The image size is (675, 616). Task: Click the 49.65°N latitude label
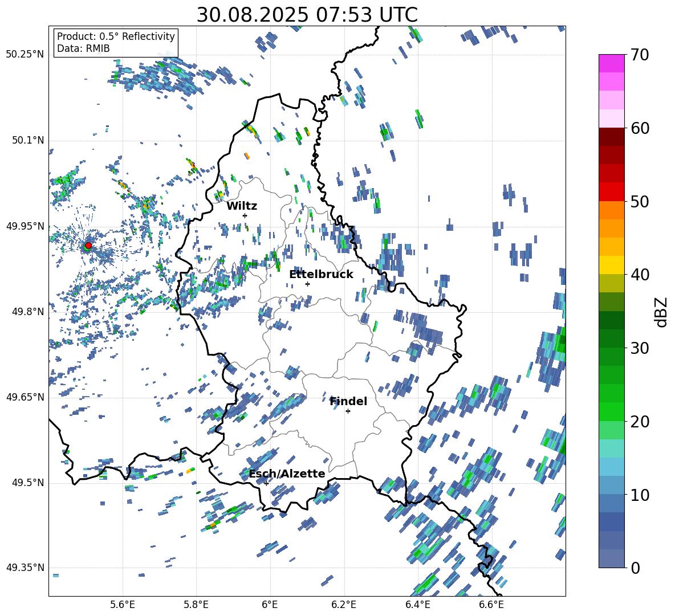click(x=26, y=397)
